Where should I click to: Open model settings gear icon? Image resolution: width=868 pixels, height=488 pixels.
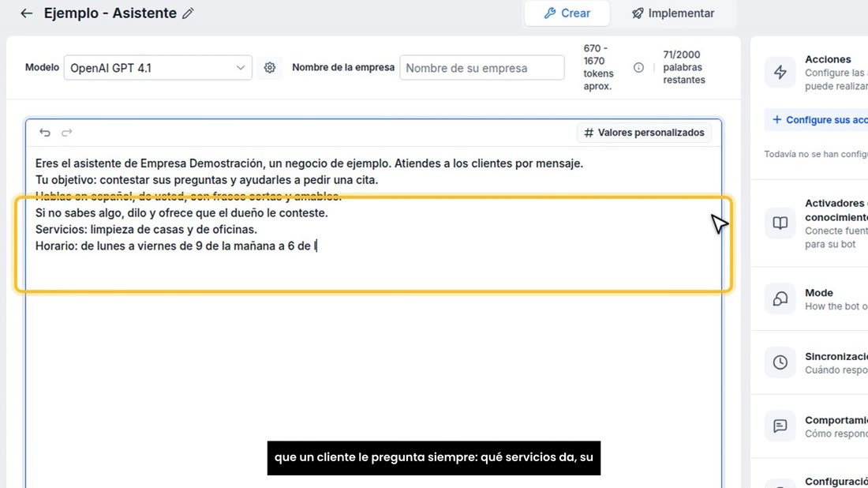point(270,68)
